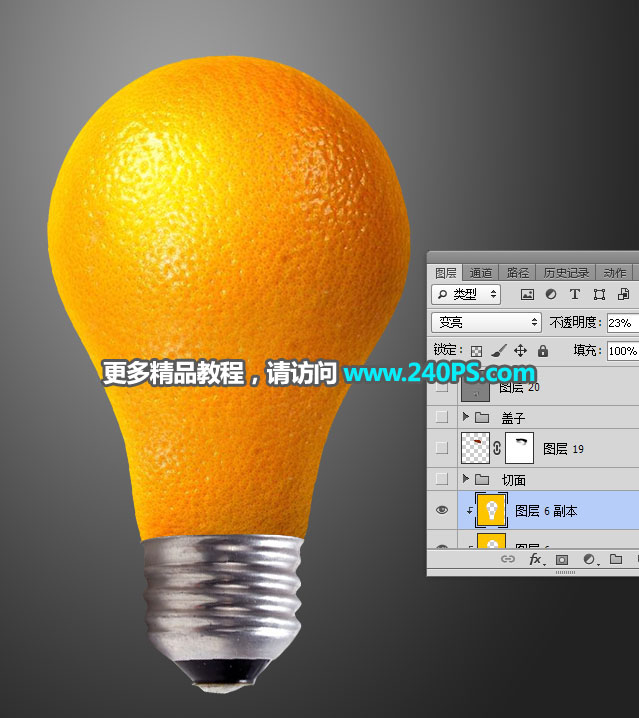Filter layers by shape icon

599,294
